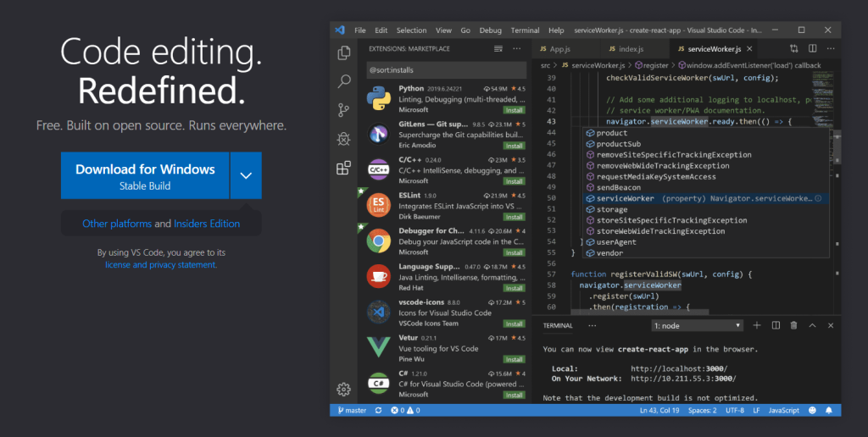Click the vscode-icons extension icon
Viewport: 868px width, 437px height.
coord(379,312)
